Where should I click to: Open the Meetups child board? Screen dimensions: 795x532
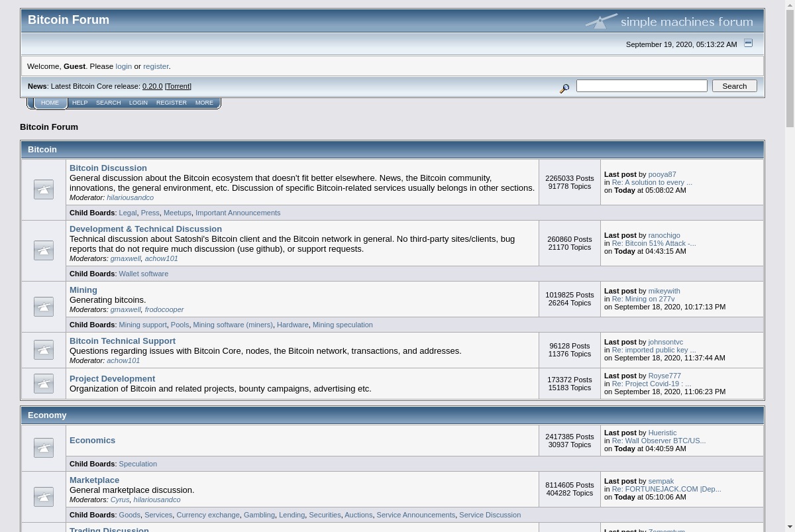[x=178, y=213]
